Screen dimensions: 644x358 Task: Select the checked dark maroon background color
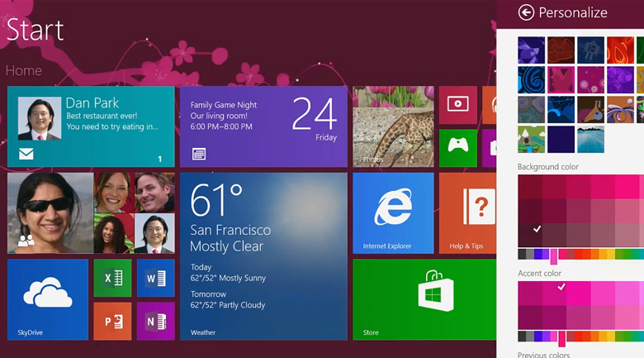(537, 229)
